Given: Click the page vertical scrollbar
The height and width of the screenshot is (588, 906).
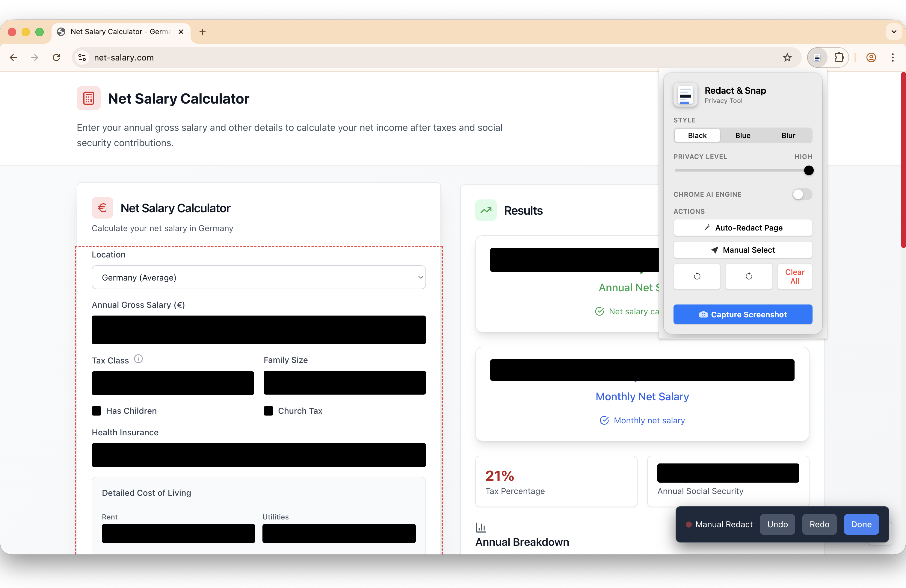Looking at the screenshot, I should 903,160.
